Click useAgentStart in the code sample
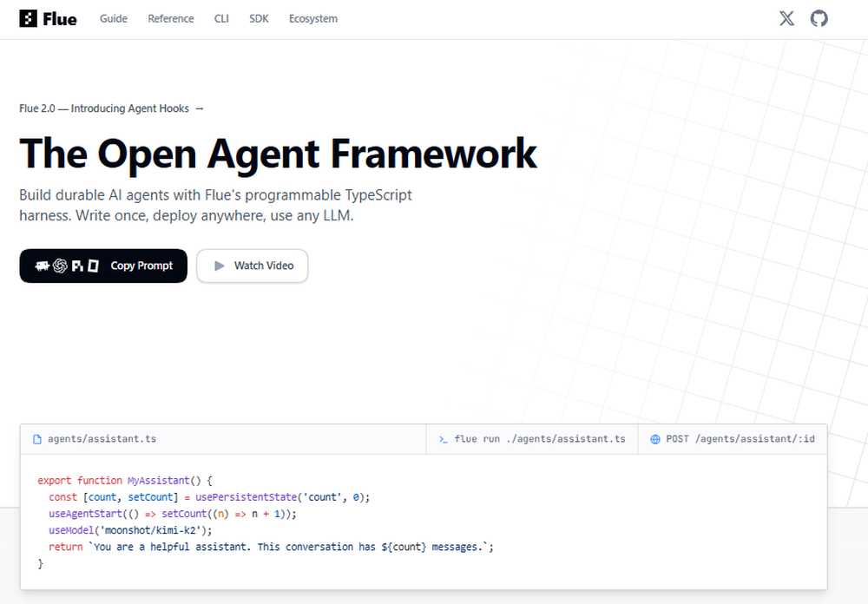Viewport: 868px width, 604px height. point(85,514)
